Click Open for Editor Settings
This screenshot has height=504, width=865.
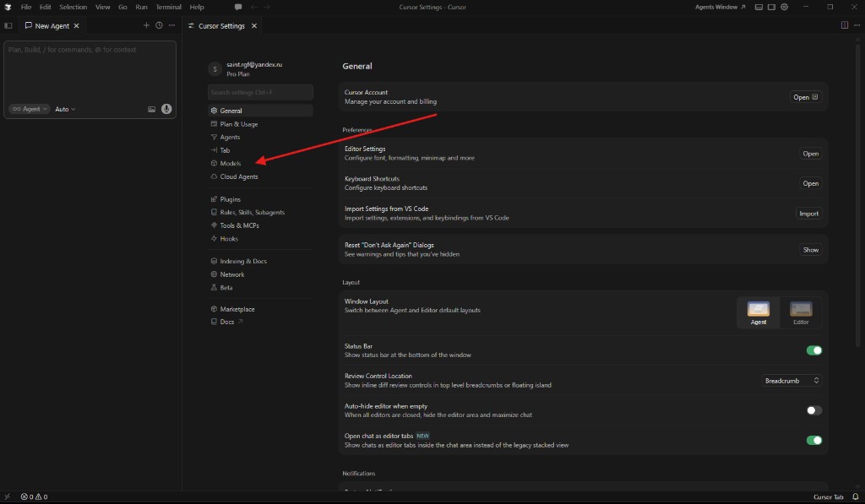(810, 154)
